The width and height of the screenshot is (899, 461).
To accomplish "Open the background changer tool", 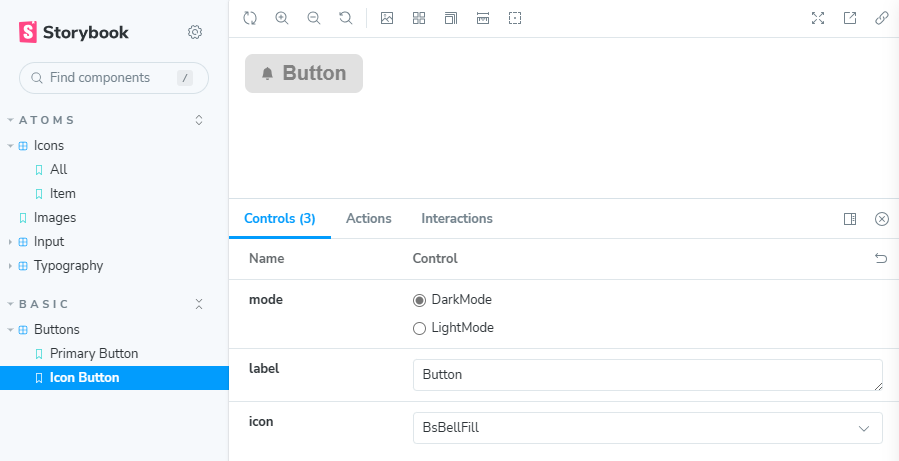I will 387,18.
